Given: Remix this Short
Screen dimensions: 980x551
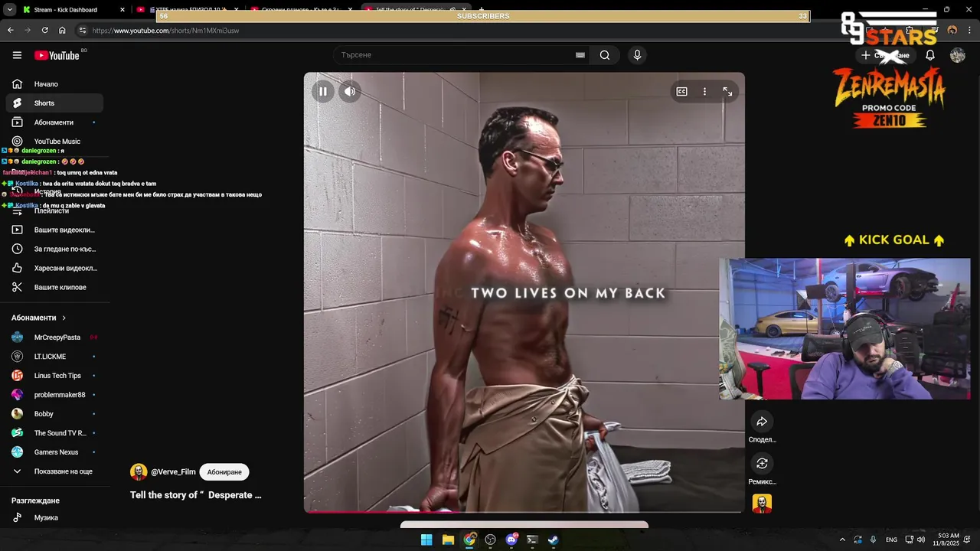Looking at the screenshot, I should [x=762, y=463].
